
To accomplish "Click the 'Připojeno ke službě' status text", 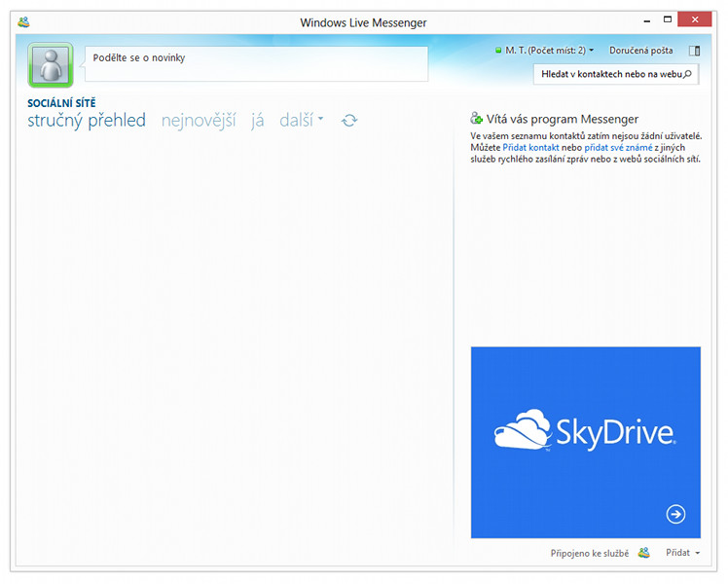I will click(x=589, y=553).
